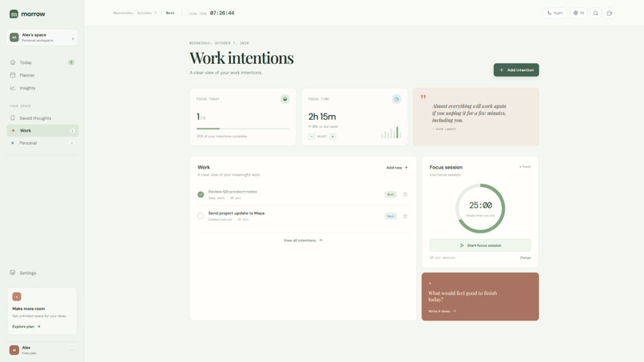
Task: Click the Add new text in Work card
Action: click(394, 168)
